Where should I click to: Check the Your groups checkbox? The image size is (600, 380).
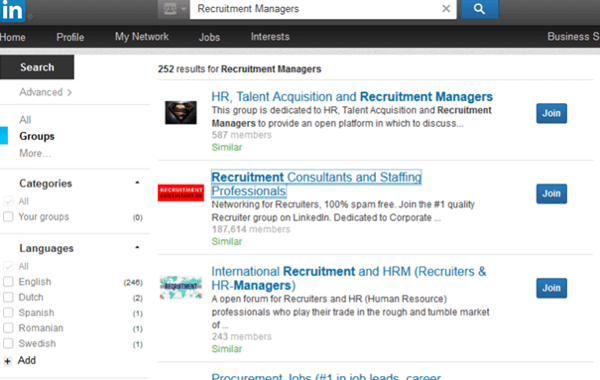coord(8,217)
